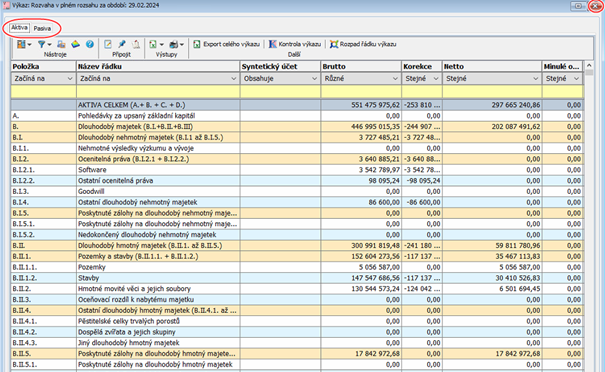Sort by Brutto column header

coord(361,66)
